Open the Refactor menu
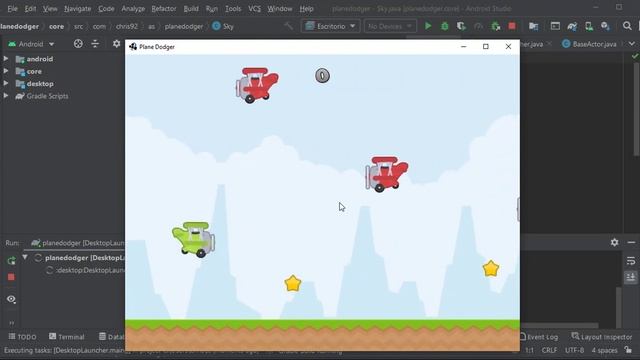Image resolution: width=640 pixels, height=360 pixels. 164,9
